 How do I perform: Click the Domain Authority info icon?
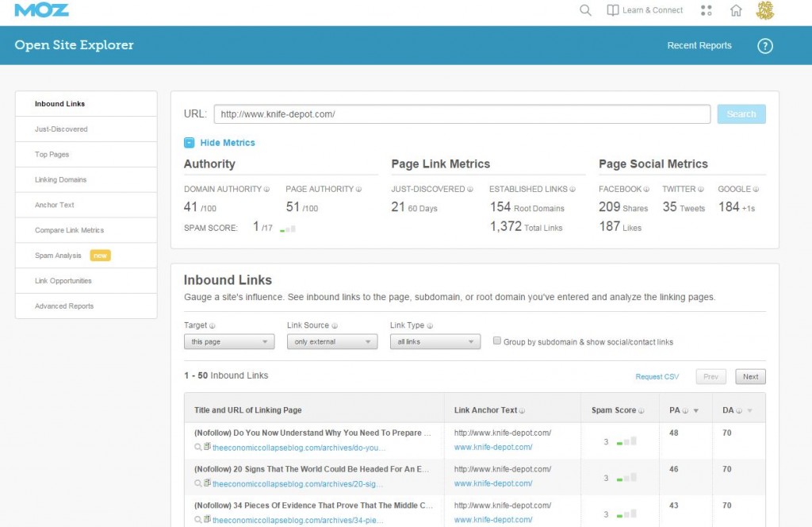pos(266,190)
